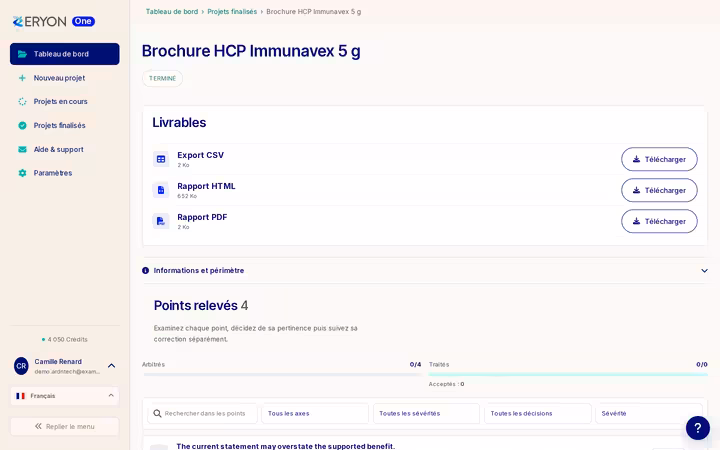Open the help question mark bubble

(698, 428)
